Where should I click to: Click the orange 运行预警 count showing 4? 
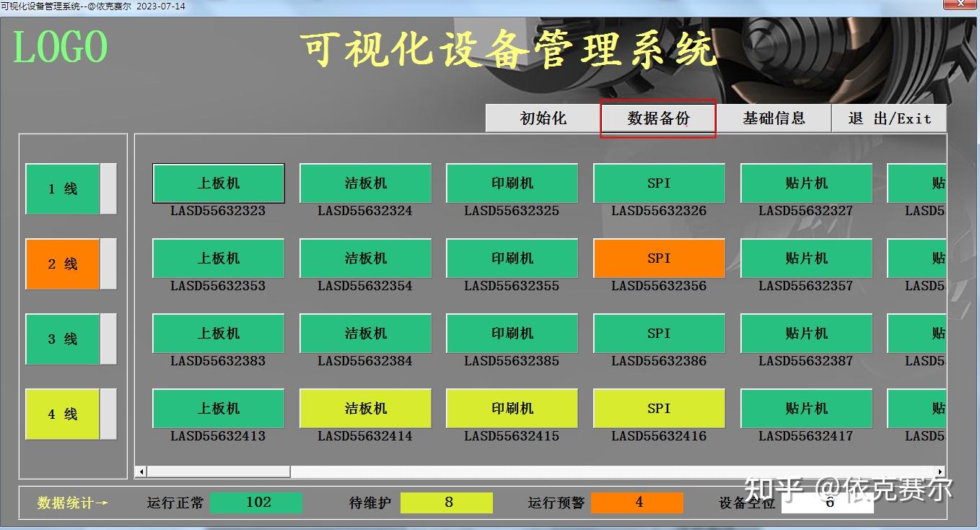coord(638,501)
